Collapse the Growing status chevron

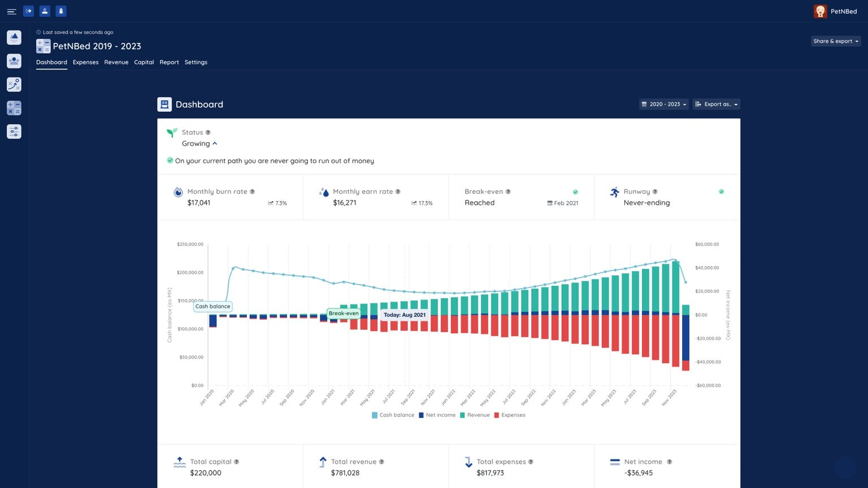coord(215,143)
